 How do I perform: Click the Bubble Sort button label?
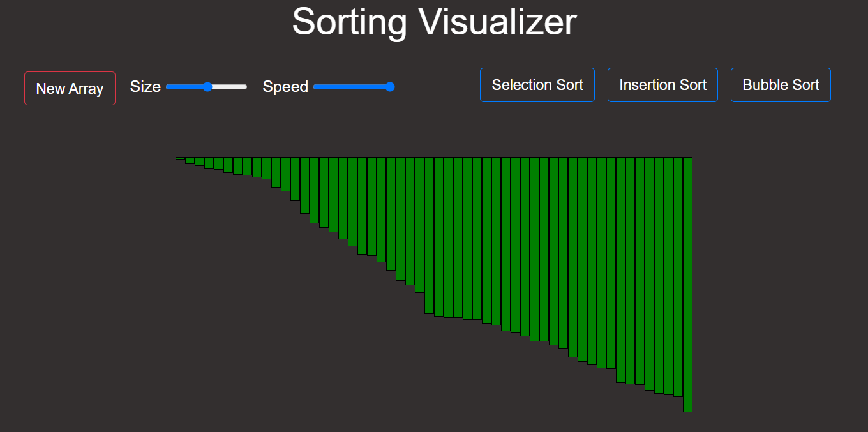(x=780, y=84)
